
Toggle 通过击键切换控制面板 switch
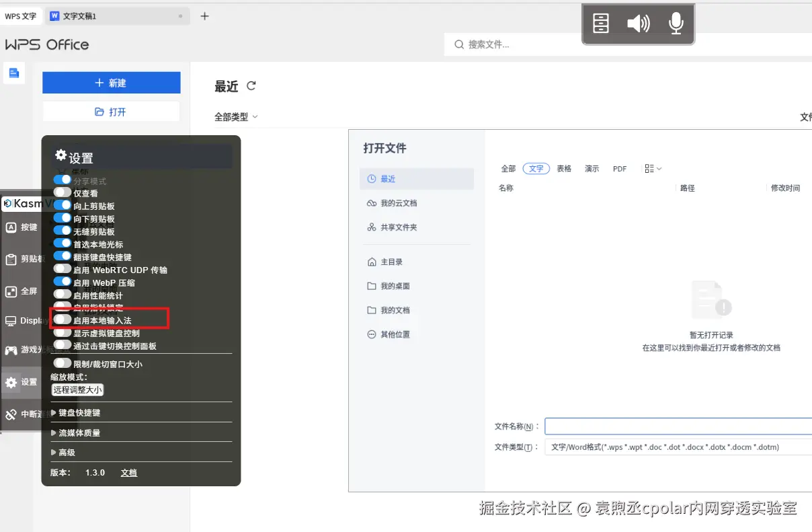tap(63, 345)
